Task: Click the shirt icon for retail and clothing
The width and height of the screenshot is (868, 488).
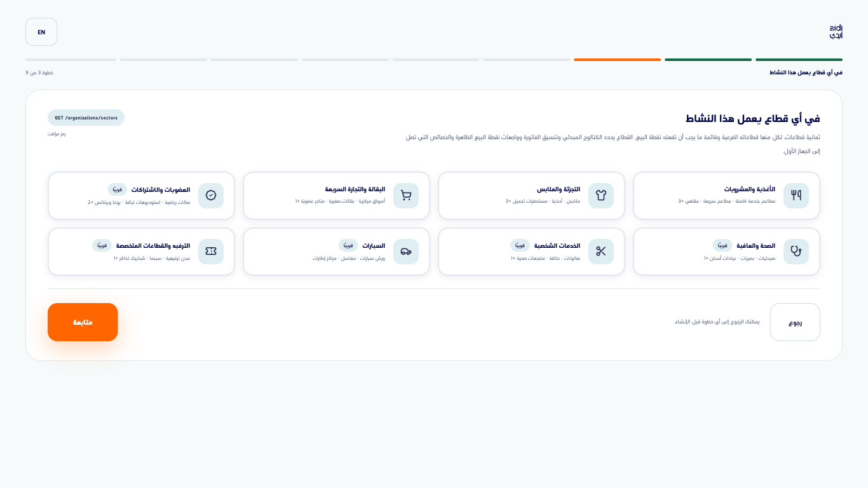Action: [x=600, y=196]
